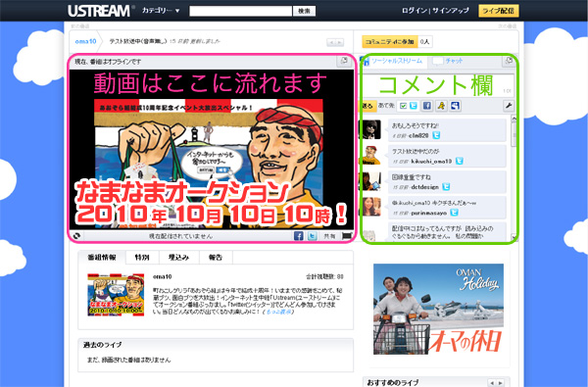Click previous arrow in おすすめのライブ
Image resolution: width=588 pixels, height=387 pixels.
pyautogui.click(x=492, y=383)
